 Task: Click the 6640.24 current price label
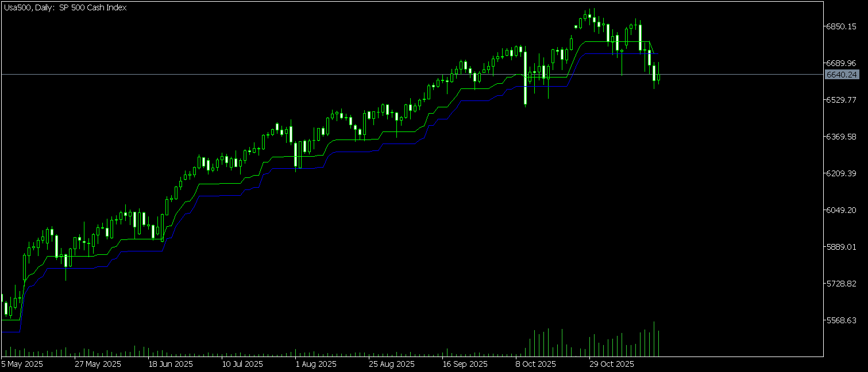coord(841,75)
